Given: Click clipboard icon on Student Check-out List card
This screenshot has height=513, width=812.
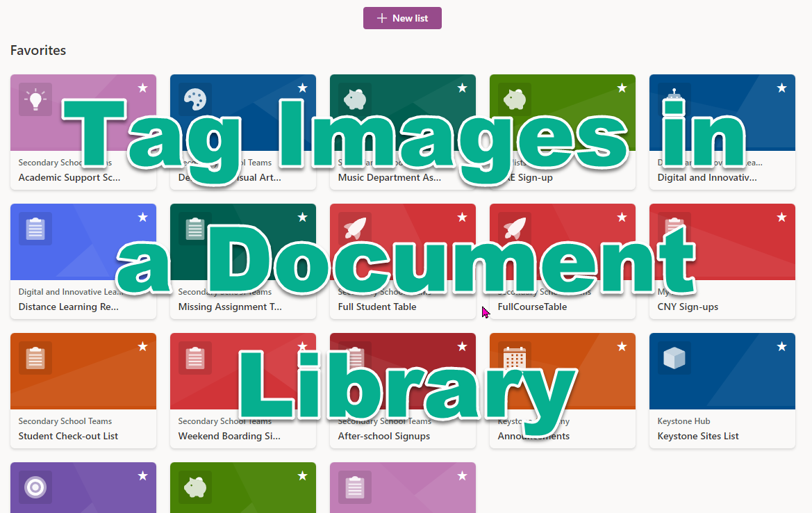Looking at the screenshot, I should tap(35, 358).
